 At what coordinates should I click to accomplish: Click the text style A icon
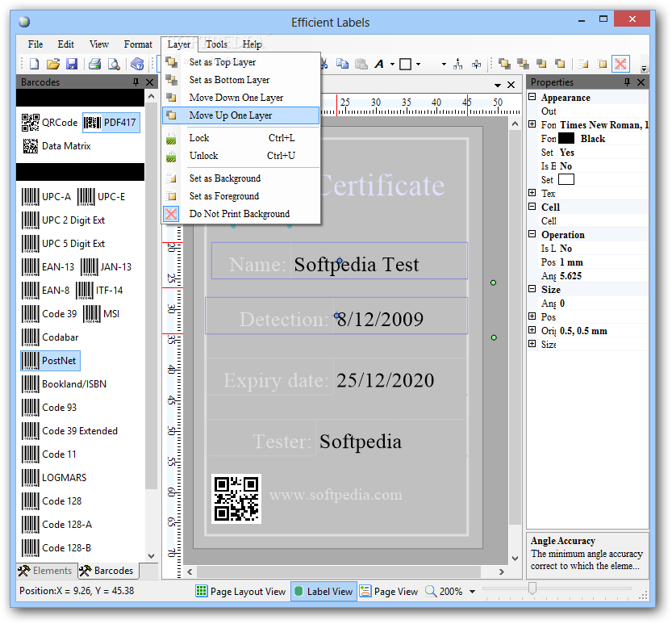point(379,65)
